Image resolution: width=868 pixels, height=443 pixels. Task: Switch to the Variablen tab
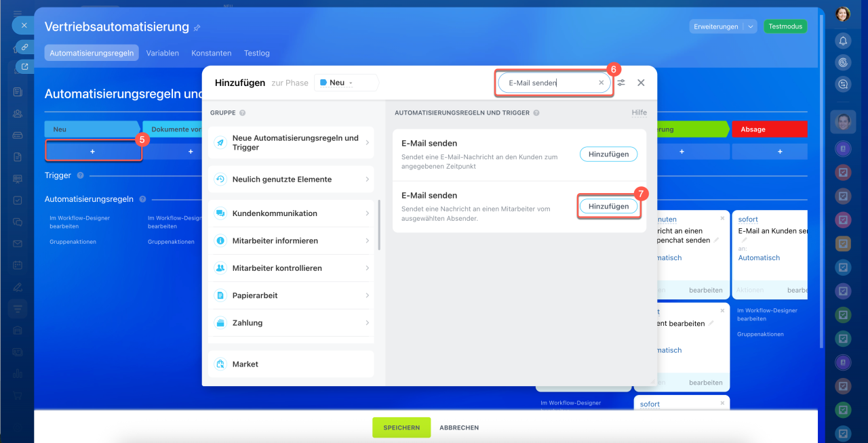coord(163,53)
